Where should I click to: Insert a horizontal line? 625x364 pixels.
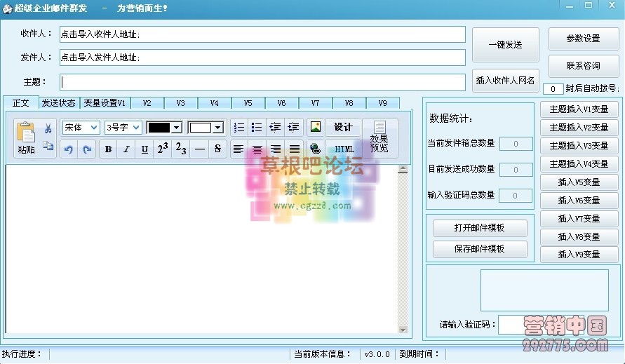coord(199,149)
